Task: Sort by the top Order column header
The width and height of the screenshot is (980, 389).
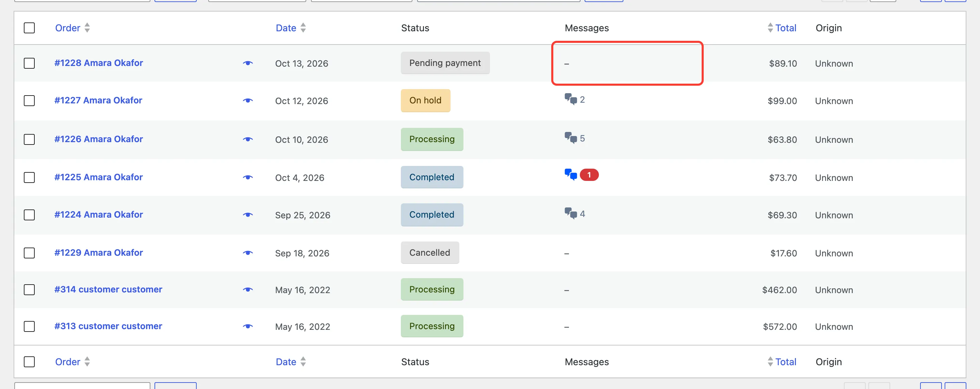Action: point(68,28)
